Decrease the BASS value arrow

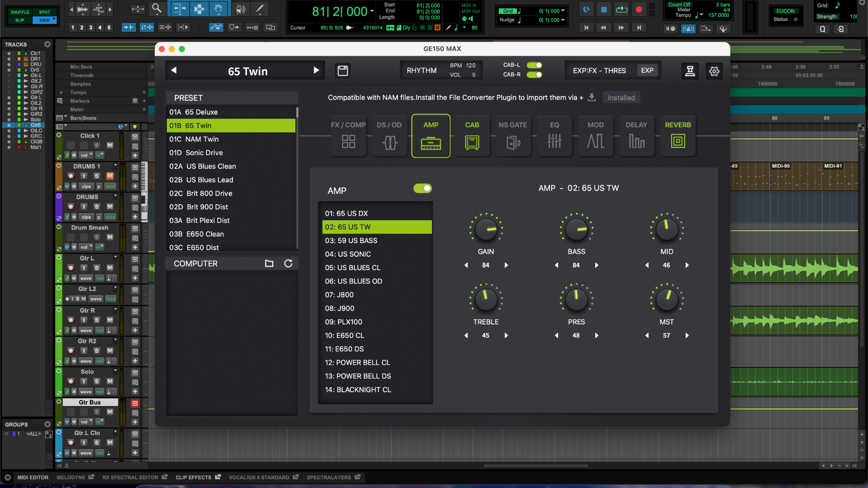point(557,265)
